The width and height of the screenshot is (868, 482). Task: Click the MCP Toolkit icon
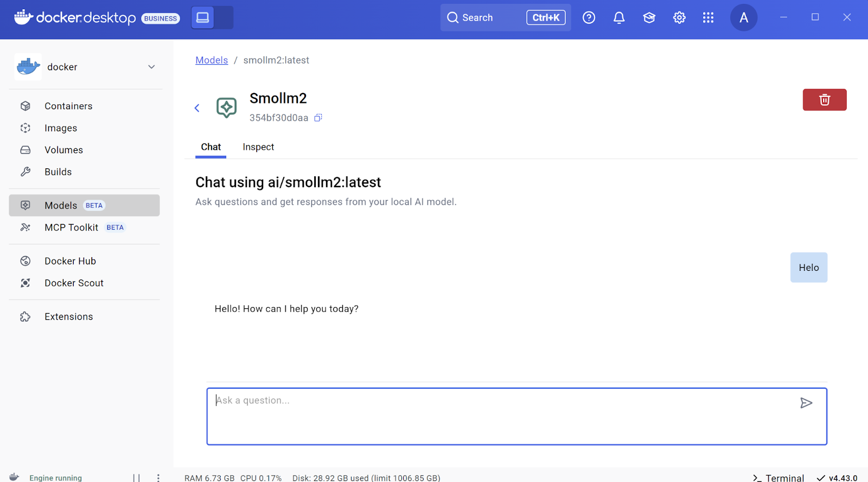click(25, 227)
